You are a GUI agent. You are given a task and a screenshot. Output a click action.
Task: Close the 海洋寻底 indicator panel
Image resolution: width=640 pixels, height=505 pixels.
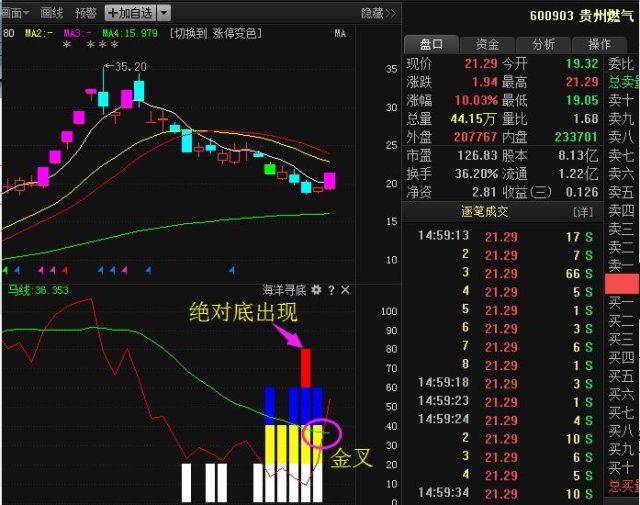point(345,290)
